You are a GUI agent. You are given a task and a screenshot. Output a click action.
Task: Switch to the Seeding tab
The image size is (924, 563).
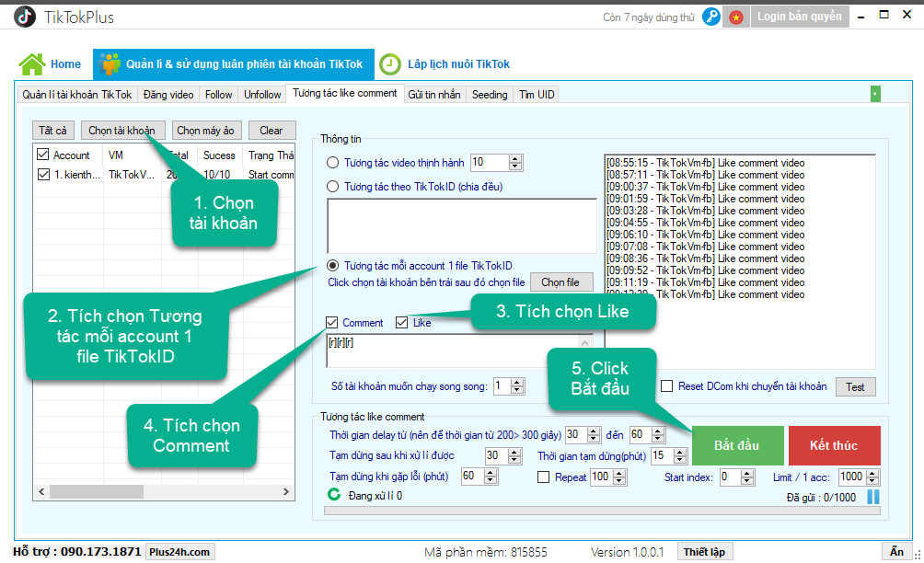(x=489, y=94)
